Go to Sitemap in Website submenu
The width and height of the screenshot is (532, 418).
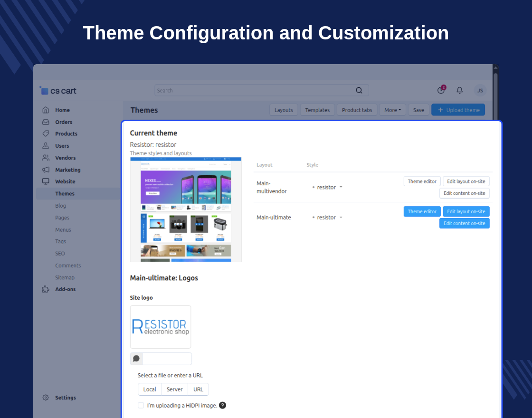click(65, 277)
